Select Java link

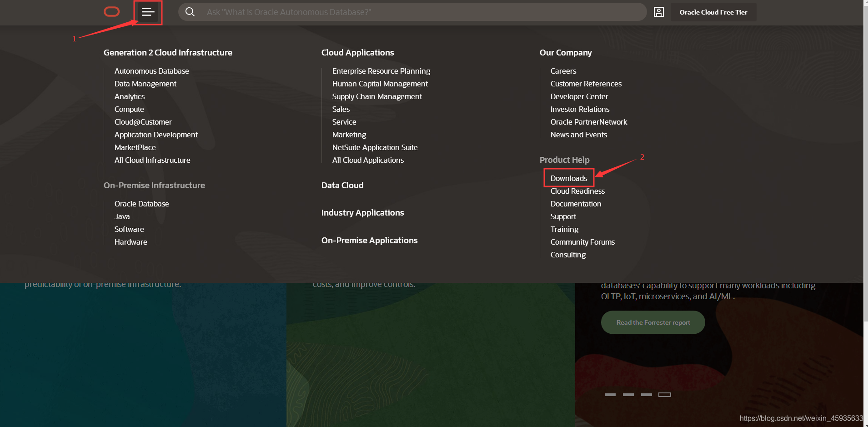(122, 216)
